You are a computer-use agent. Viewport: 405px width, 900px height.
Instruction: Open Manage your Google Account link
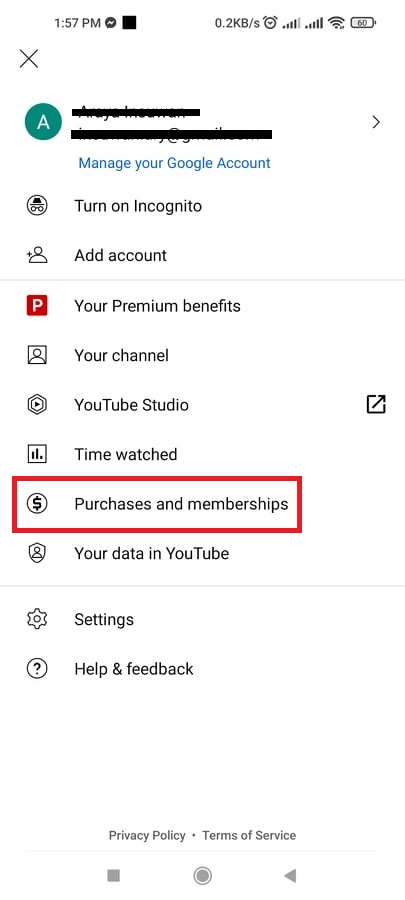point(174,163)
